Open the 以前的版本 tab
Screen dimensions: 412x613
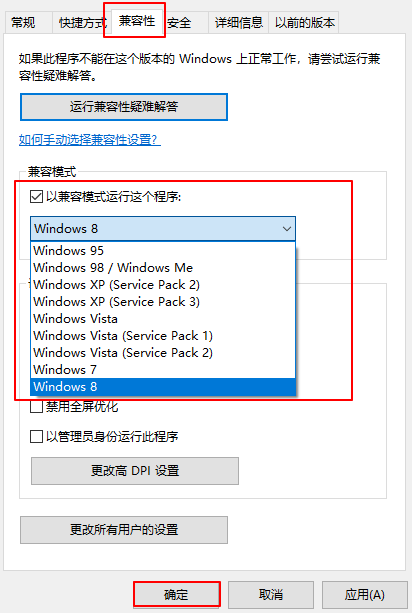coord(305,23)
